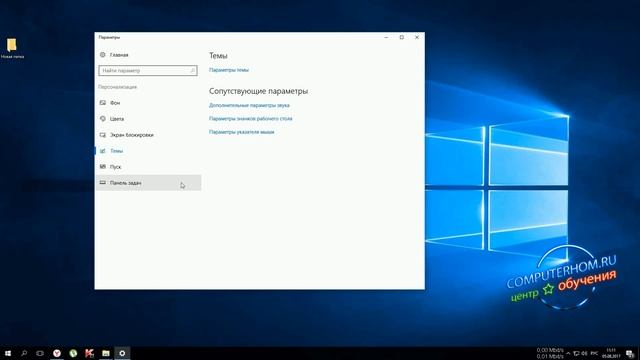Click the Найти параметр search field
This screenshot has width=640, height=360.
[x=148, y=71]
